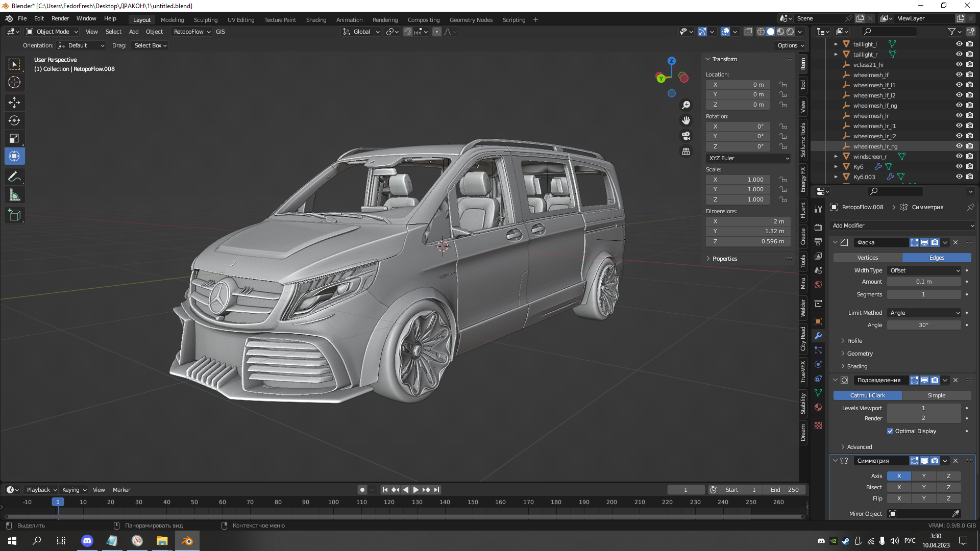Click the zoom view magnifier gizmo
The width and height of the screenshot is (980, 551).
click(686, 105)
